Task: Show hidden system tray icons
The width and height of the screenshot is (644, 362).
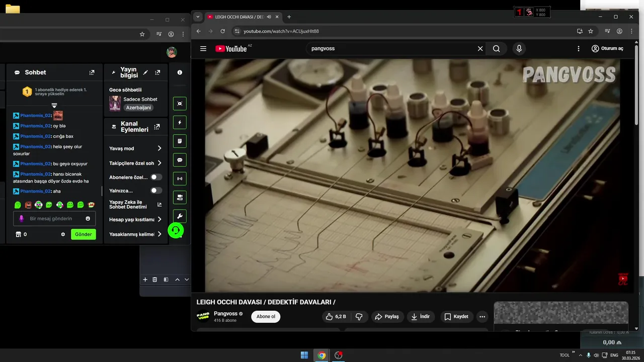Action: [580, 355]
